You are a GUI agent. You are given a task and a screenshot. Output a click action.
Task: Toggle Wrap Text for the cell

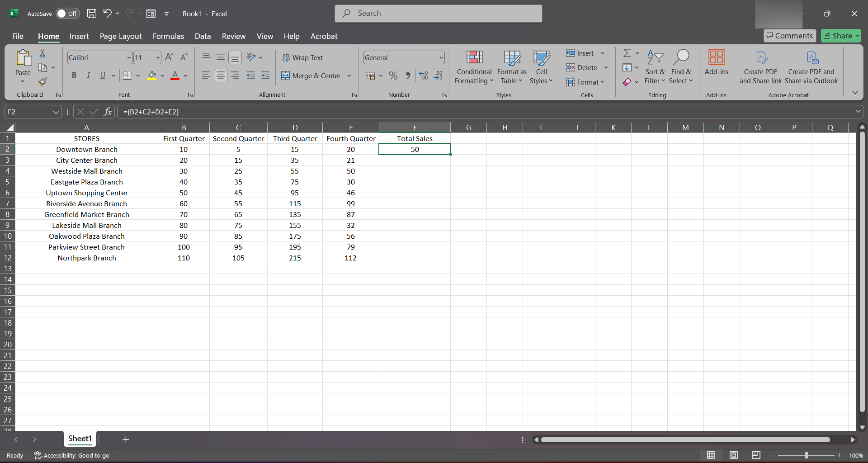coord(302,57)
